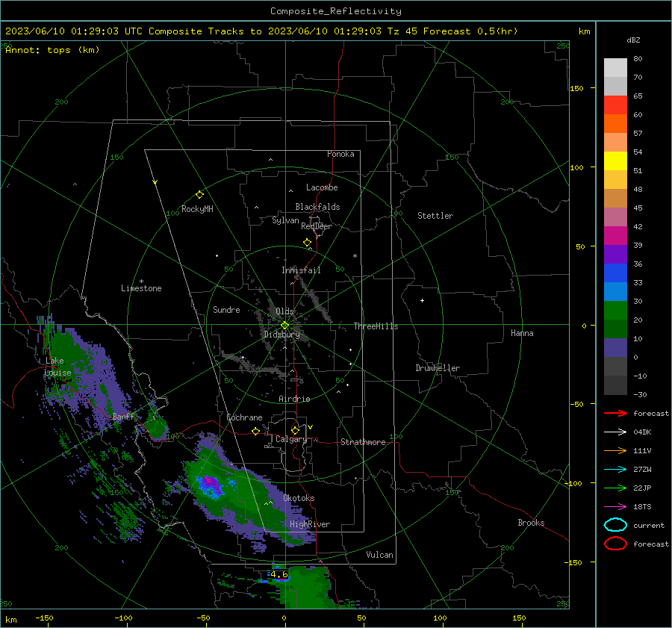Pick the red swatch in dBZ scale
This screenshot has height=628, width=672.
coord(615,105)
